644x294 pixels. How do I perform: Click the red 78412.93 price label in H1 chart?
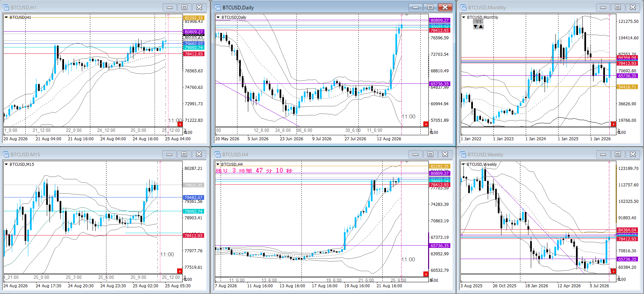[x=194, y=54]
